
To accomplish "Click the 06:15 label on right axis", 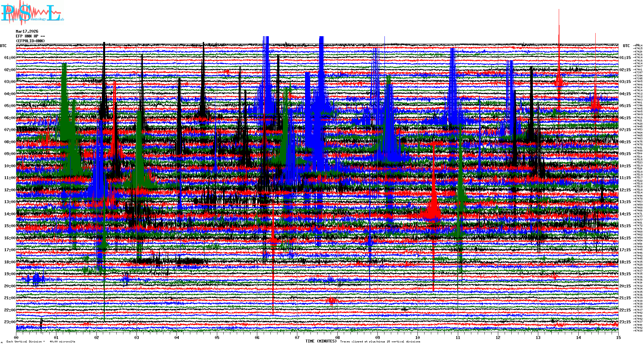I will (625, 118).
